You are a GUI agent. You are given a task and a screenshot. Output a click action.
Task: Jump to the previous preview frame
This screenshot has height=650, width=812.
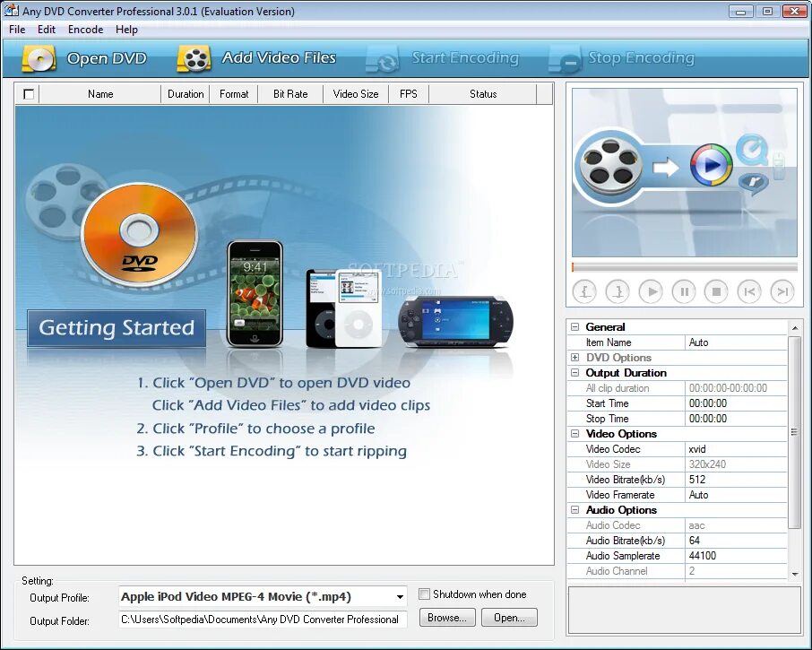749,291
